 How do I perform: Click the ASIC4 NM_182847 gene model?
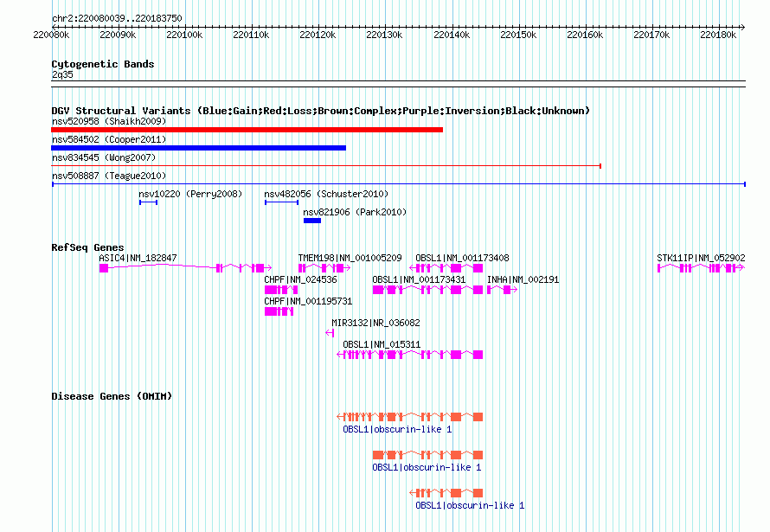(186, 268)
